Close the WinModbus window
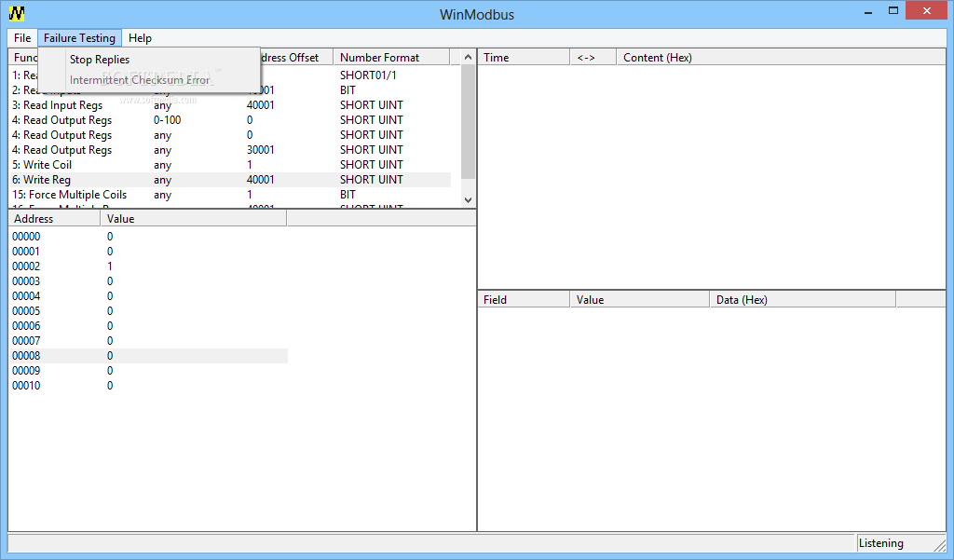The width and height of the screenshot is (954, 560). click(x=927, y=11)
